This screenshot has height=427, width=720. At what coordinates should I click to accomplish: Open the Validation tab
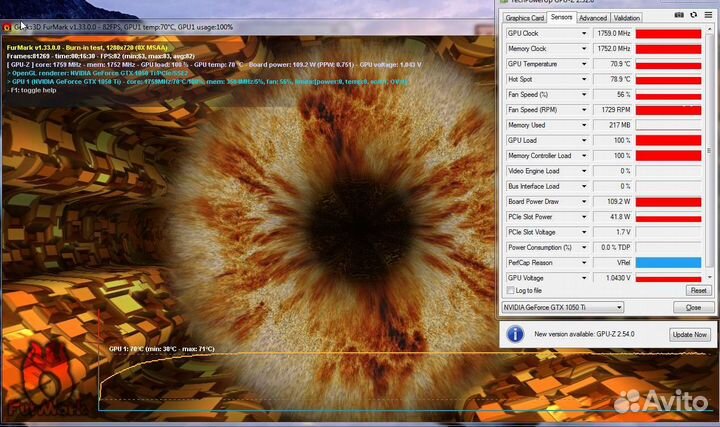pyautogui.click(x=627, y=17)
